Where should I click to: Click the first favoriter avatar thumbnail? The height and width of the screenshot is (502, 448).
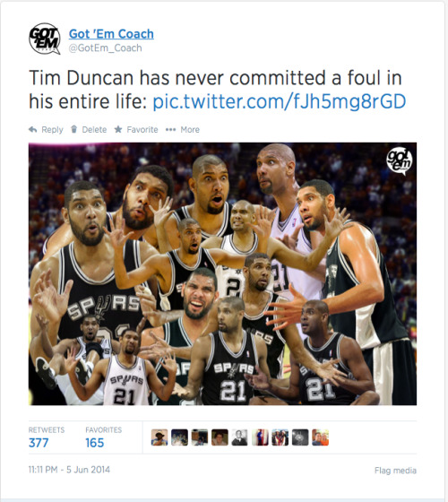159,437
